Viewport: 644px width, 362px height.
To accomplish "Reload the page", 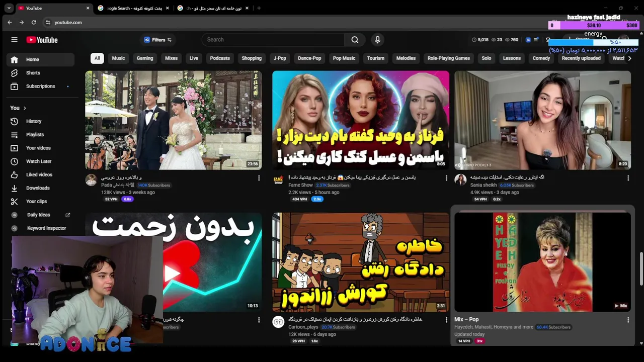I will [34, 22].
